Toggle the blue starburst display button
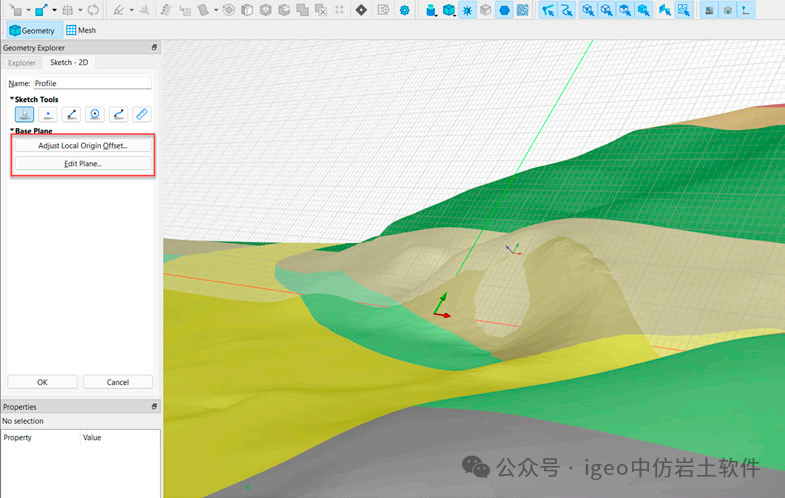The width and height of the screenshot is (785, 498). coord(467,10)
